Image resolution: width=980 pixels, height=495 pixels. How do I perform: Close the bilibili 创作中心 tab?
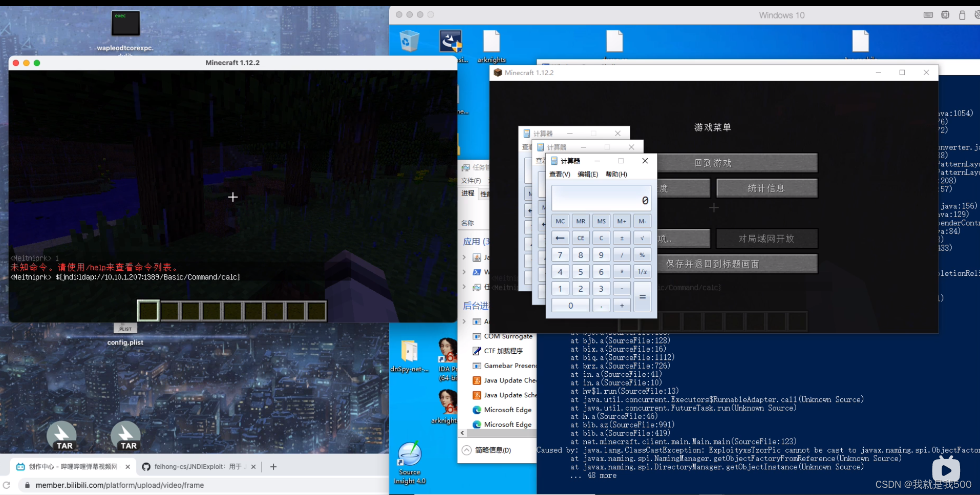click(x=128, y=467)
